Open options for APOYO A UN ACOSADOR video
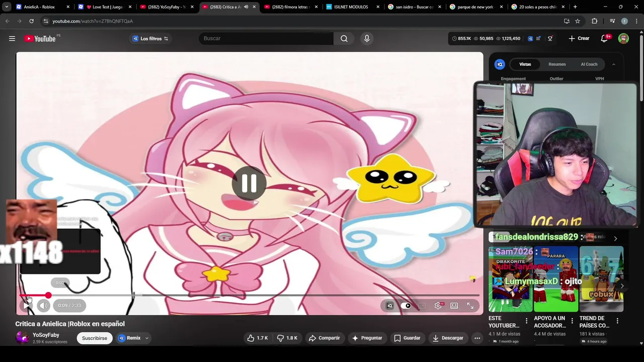The height and width of the screenshot is (362, 644). pyautogui.click(x=572, y=321)
